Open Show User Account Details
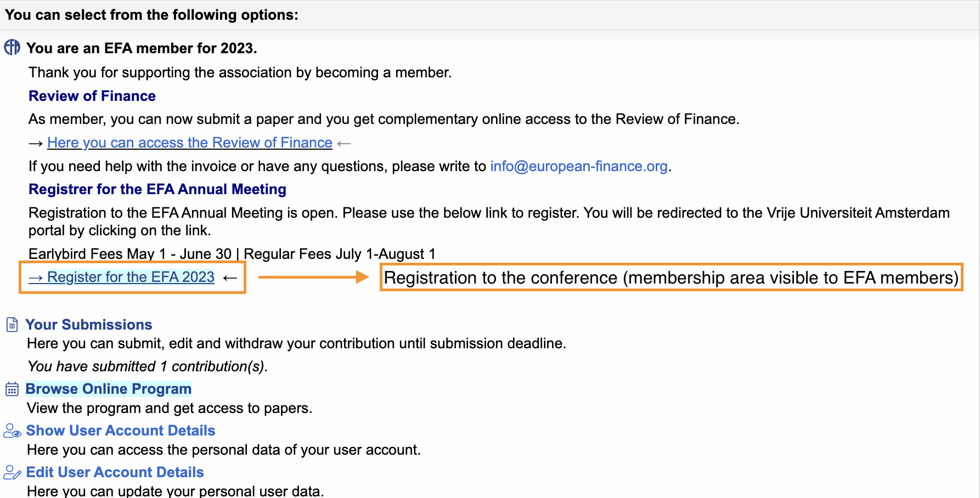 pos(120,431)
